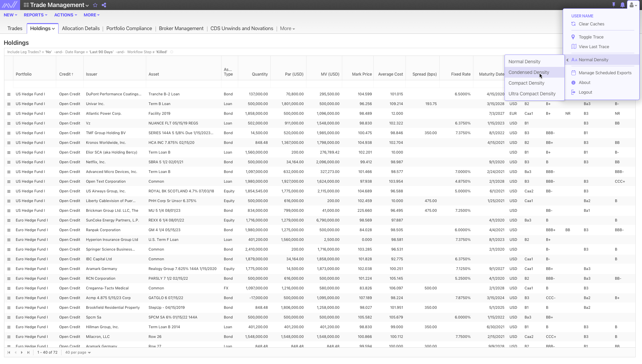Select Toggle Trace in user menu
This screenshot has width=642, height=364.
coord(591,37)
